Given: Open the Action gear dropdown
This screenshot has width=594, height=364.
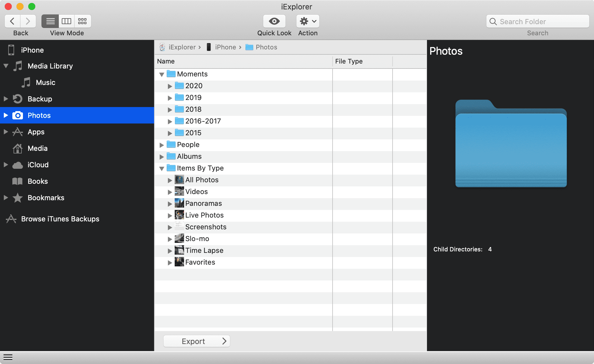Looking at the screenshot, I should pos(308,21).
